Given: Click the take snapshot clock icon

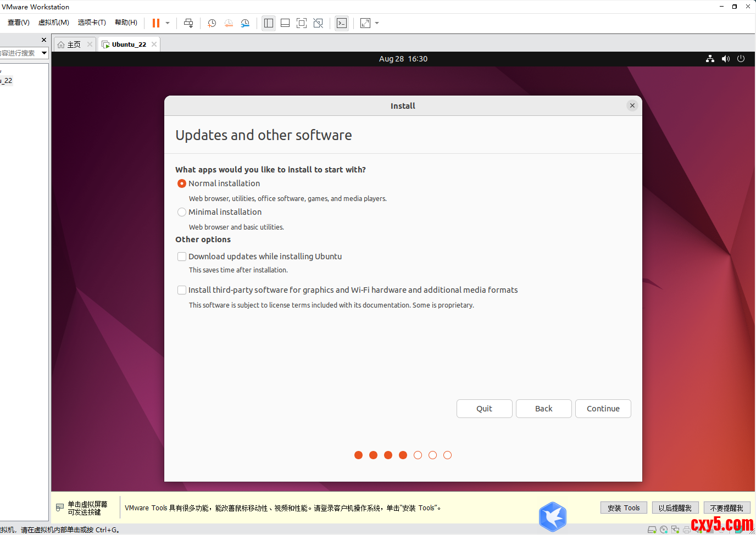Looking at the screenshot, I should pos(212,23).
